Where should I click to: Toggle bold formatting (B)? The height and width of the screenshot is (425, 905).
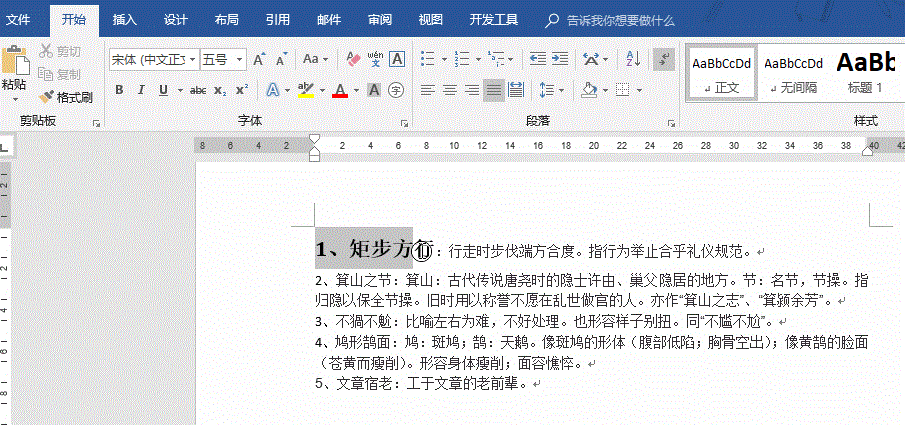coord(119,90)
